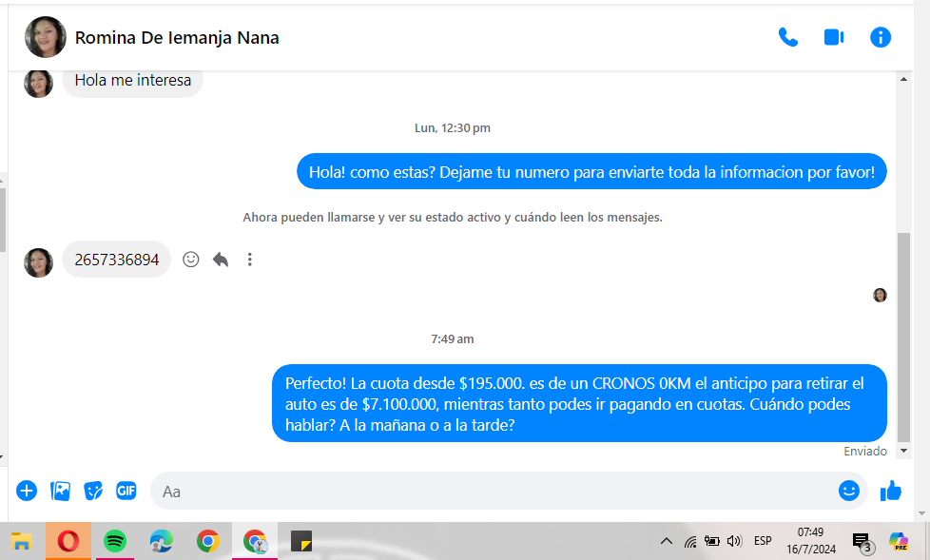The width and height of the screenshot is (930, 560).
Task: Send a thumbs up like
Action: coord(891,491)
